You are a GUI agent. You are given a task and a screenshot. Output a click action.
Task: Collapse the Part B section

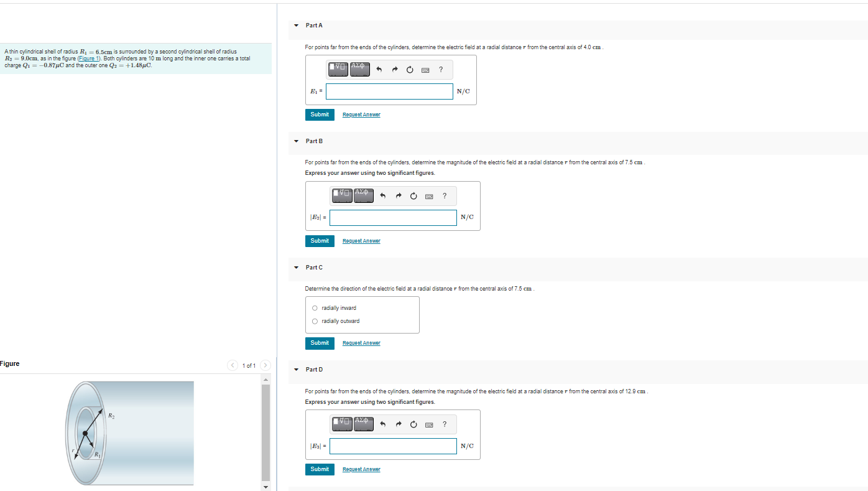click(x=296, y=141)
